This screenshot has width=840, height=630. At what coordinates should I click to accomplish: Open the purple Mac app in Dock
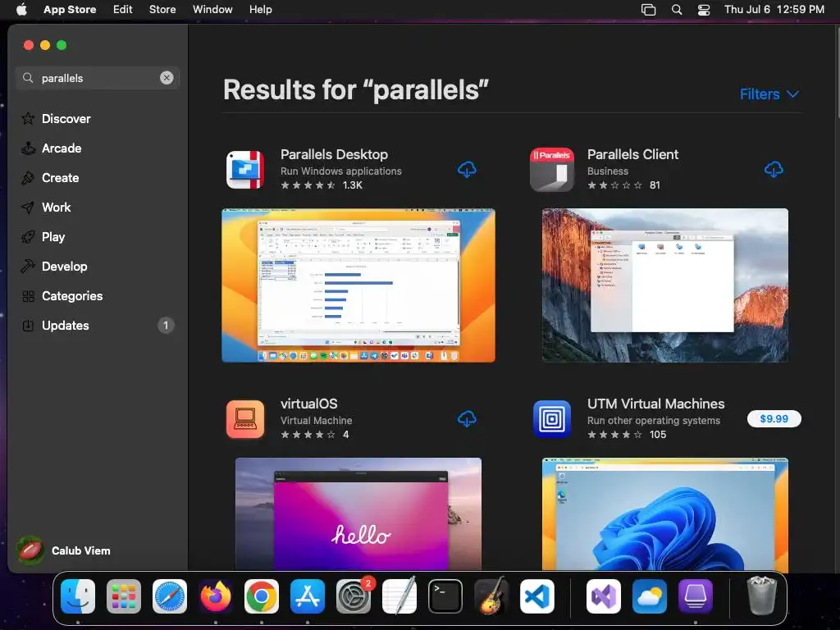click(x=696, y=596)
